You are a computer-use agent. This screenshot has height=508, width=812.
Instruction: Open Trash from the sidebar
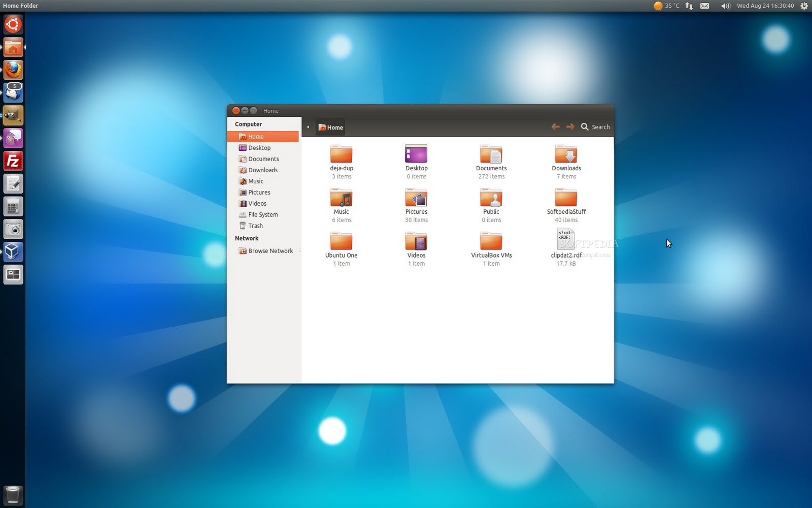pyautogui.click(x=255, y=226)
